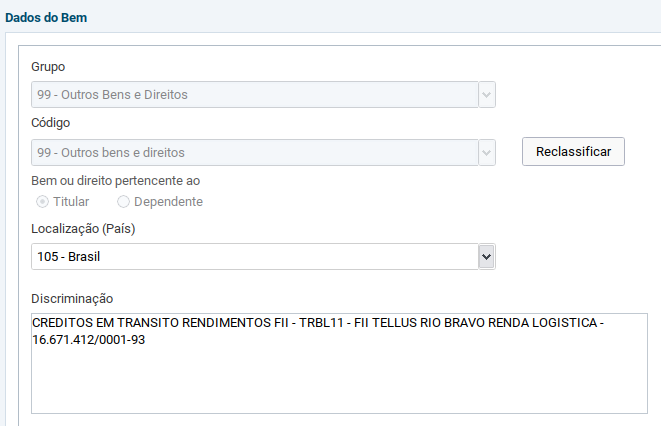
Task: Click the Bem ou direito pertencente ao label
Action: [x=116, y=181]
